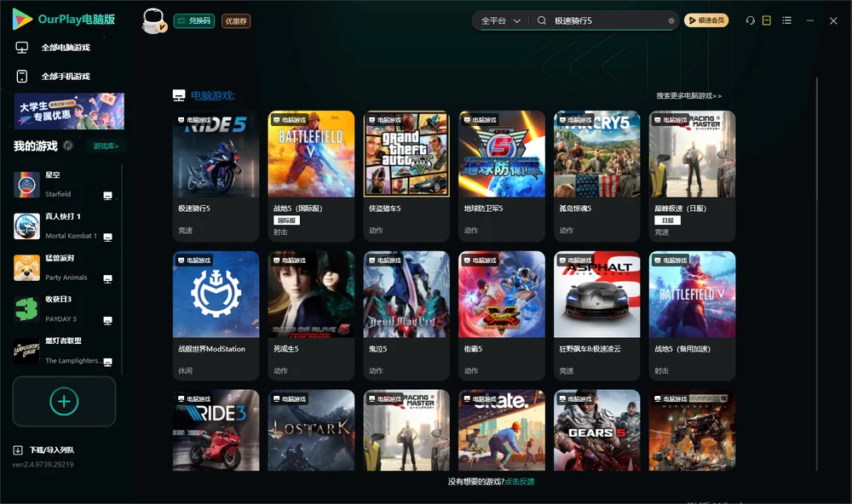Open the 孤岛惊魂5 Far Cry card
The image size is (852, 504).
(x=596, y=176)
